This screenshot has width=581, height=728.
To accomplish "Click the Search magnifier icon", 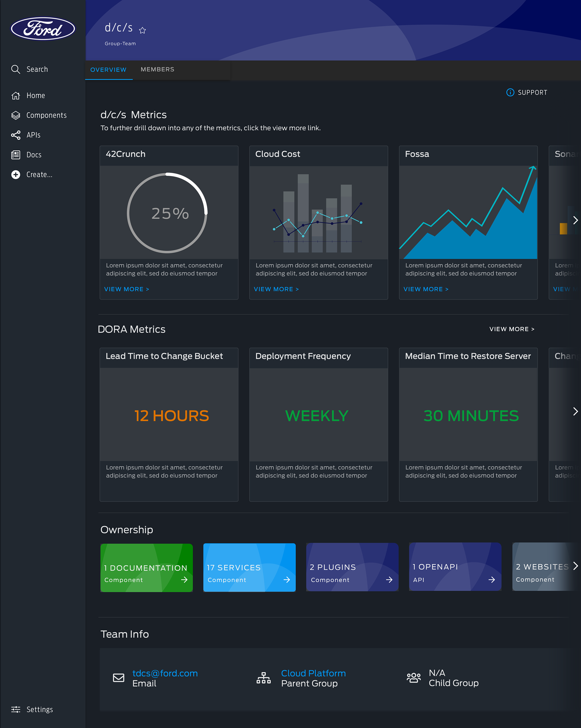I will (x=15, y=69).
